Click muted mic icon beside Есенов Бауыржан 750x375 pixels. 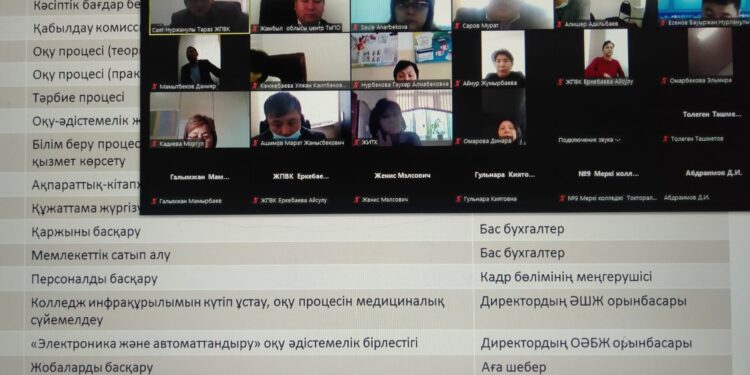click(663, 22)
